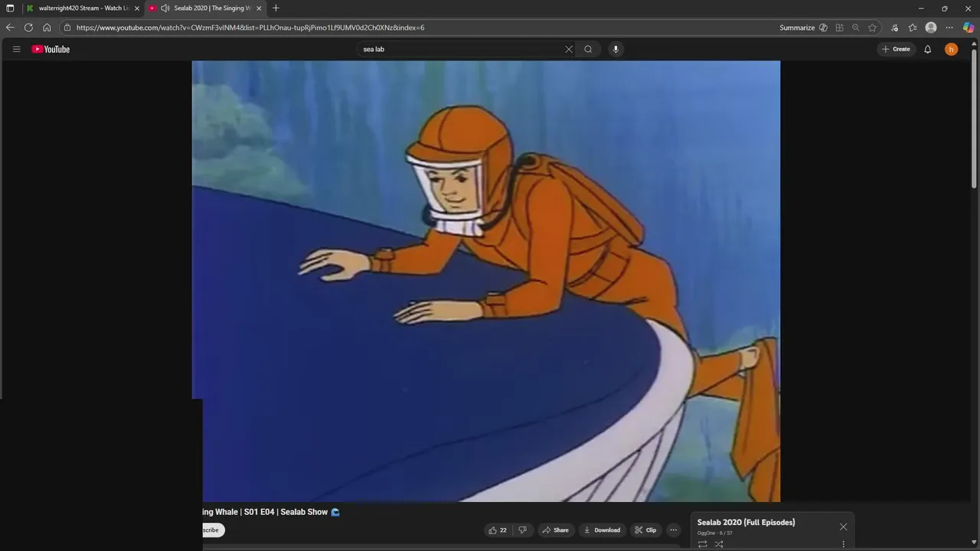Focus the YouTube search box
The image size is (980, 551).
tap(462, 49)
